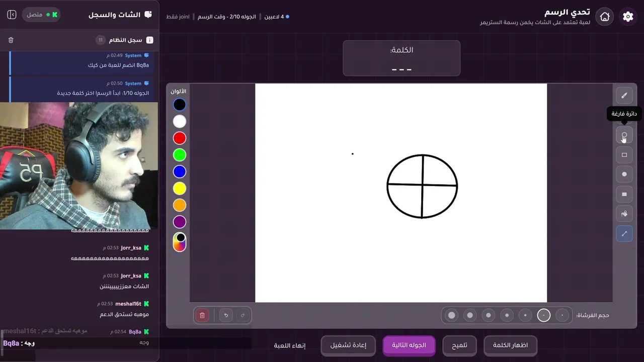Click the Kick icon beside Bq8a message
644x362 pixels.
146,332
